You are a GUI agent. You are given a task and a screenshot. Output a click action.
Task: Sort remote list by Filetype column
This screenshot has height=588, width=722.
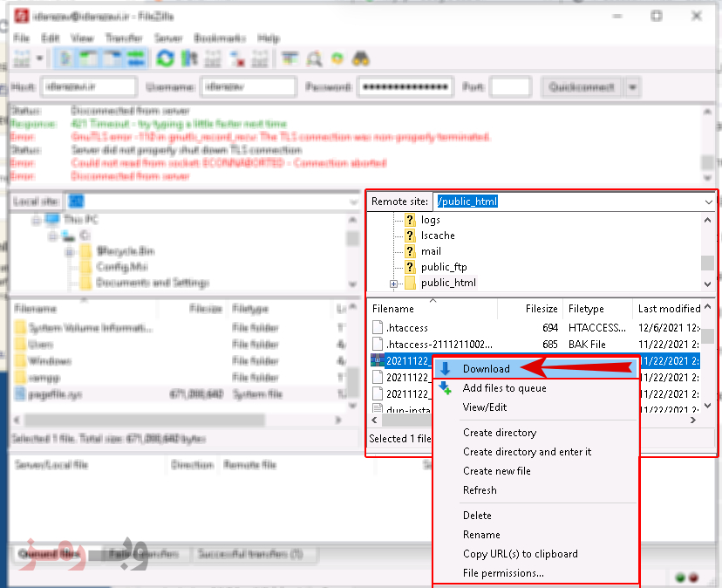coord(598,308)
